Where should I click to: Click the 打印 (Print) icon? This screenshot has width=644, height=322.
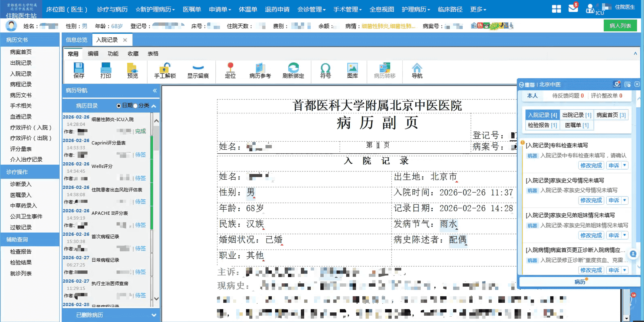(x=106, y=71)
